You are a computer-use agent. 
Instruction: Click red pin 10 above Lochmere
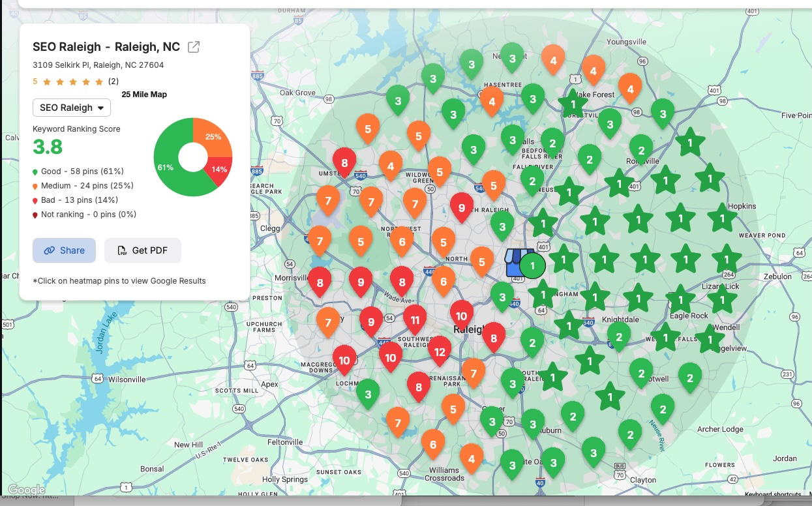344,360
